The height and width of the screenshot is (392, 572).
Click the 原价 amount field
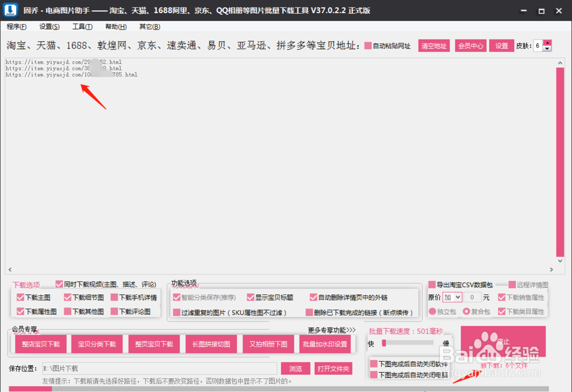[472, 297]
